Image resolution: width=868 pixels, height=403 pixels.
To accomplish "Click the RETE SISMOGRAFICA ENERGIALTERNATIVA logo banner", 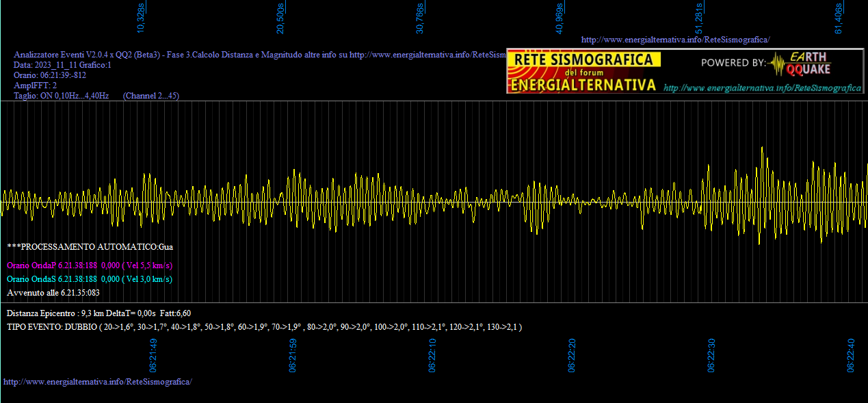I will click(x=584, y=71).
